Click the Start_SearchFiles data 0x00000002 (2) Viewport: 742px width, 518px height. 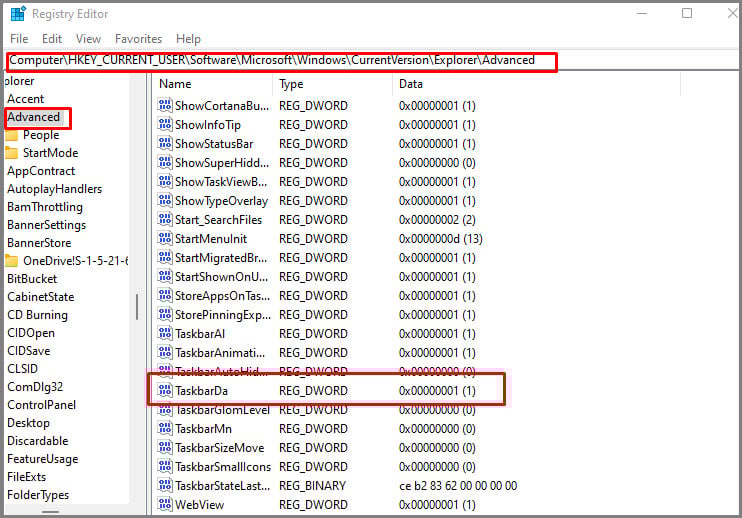coord(437,219)
